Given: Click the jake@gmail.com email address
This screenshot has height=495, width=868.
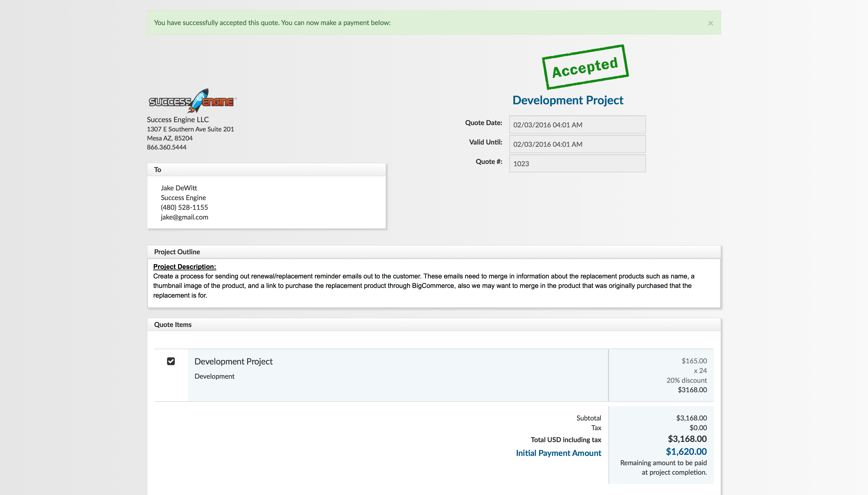Looking at the screenshot, I should [184, 217].
